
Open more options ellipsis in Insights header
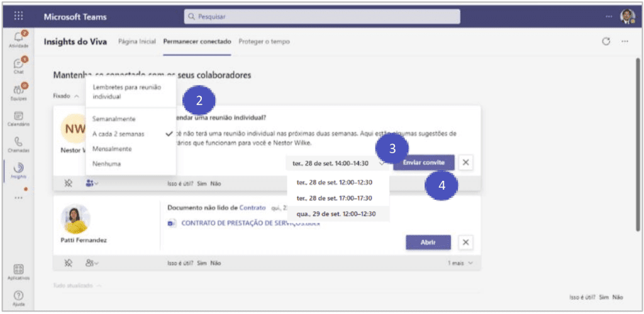point(625,41)
